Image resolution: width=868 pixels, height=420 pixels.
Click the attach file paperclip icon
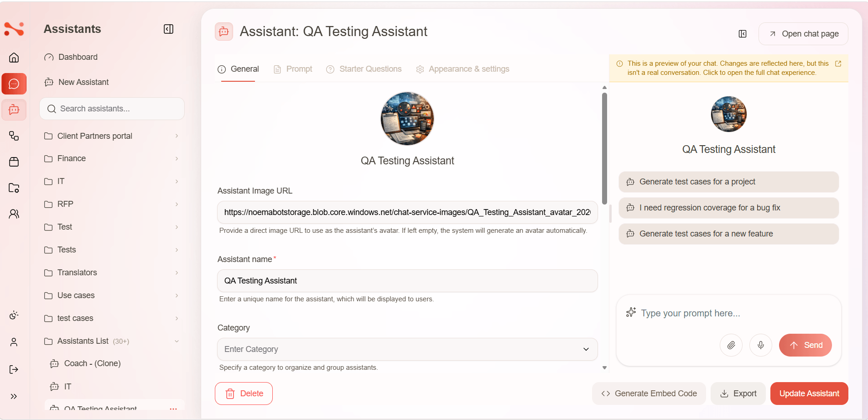coord(731,345)
